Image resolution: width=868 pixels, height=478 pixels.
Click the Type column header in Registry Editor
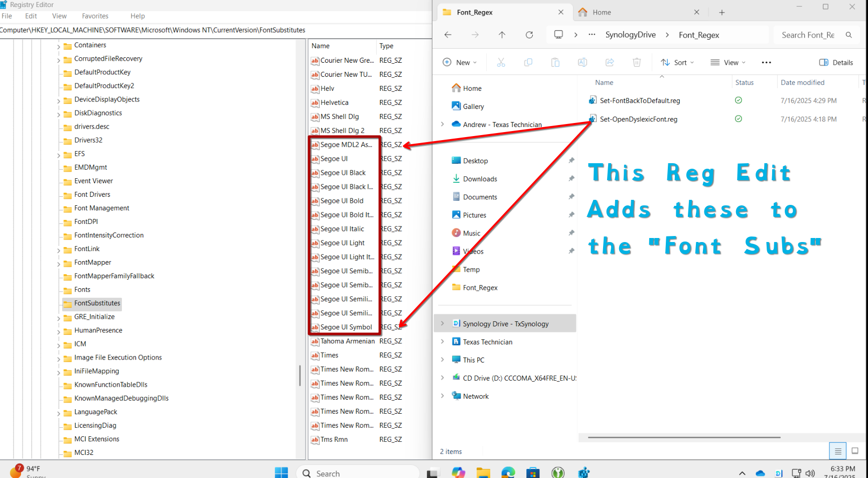[x=386, y=46]
